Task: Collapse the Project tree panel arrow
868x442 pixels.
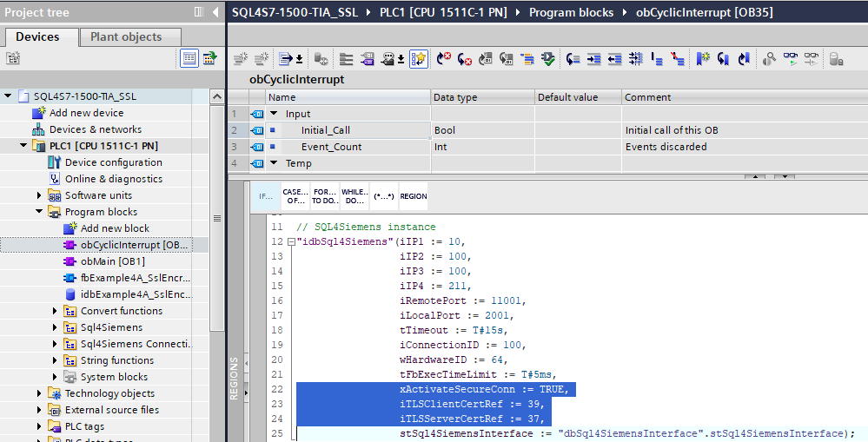Action: 215,11
